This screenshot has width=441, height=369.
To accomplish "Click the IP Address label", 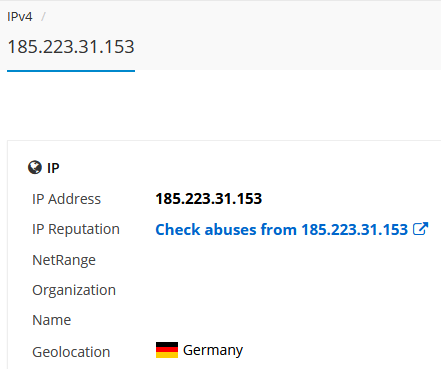I will coord(66,199).
